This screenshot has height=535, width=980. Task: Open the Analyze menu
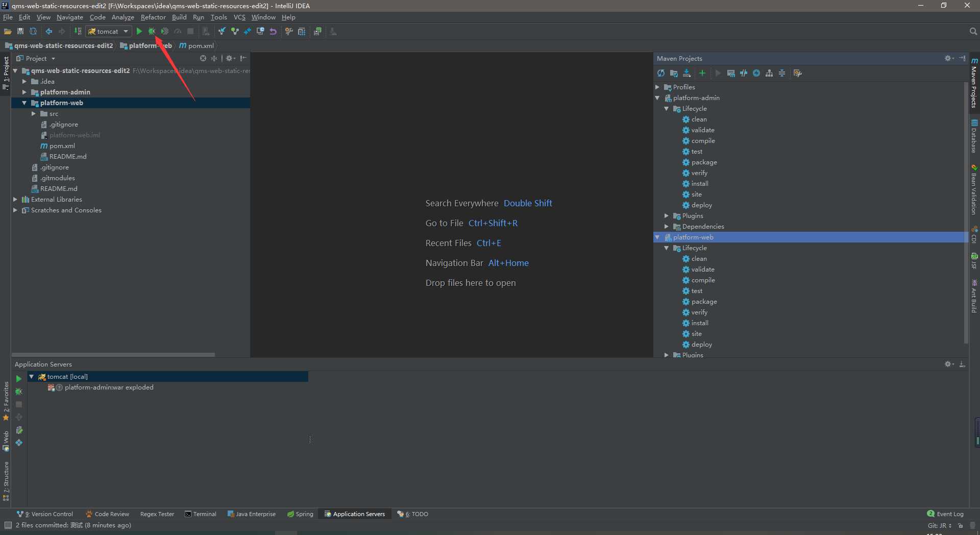pos(122,17)
